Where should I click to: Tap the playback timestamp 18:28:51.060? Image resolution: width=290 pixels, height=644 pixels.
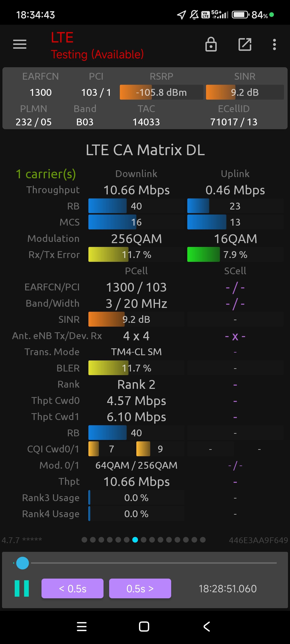pyautogui.click(x=228, y=588)
